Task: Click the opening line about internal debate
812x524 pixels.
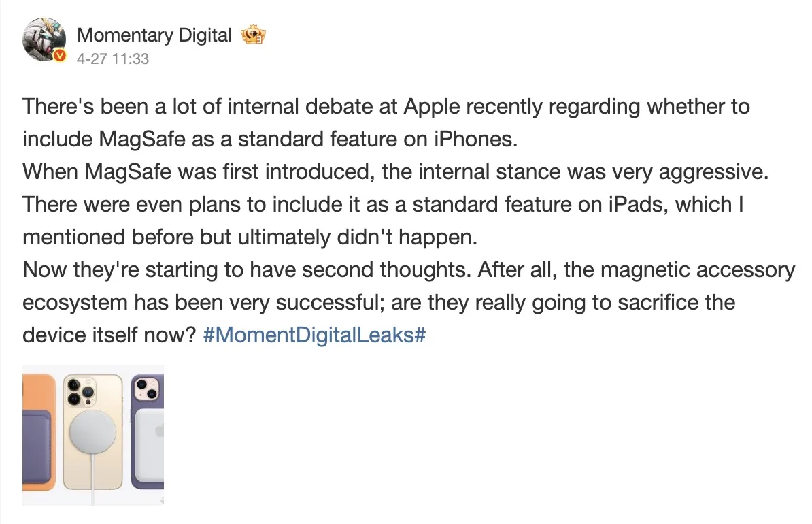Action: coord(386,108)
